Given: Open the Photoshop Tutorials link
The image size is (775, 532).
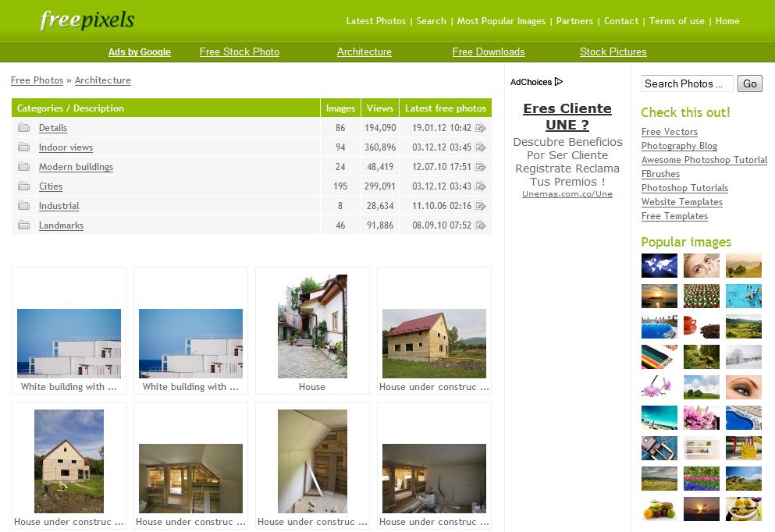Looking at the screenshot, I should 684,188.
